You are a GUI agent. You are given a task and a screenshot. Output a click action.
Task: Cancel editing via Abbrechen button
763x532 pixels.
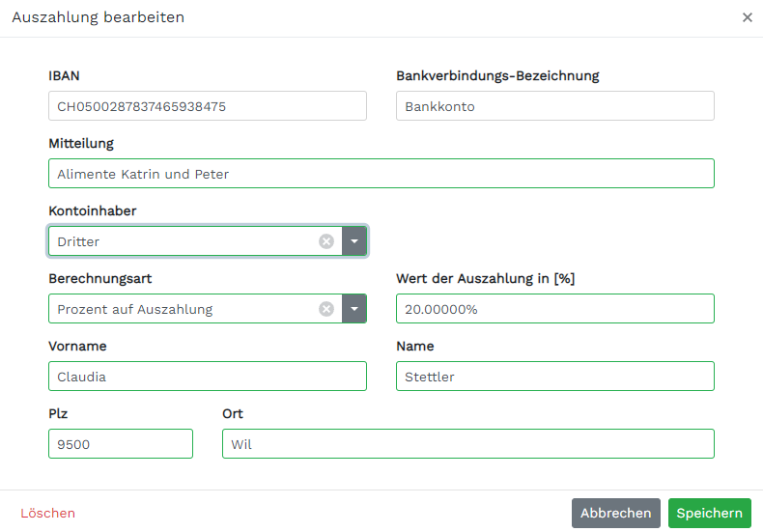[615, 513]
